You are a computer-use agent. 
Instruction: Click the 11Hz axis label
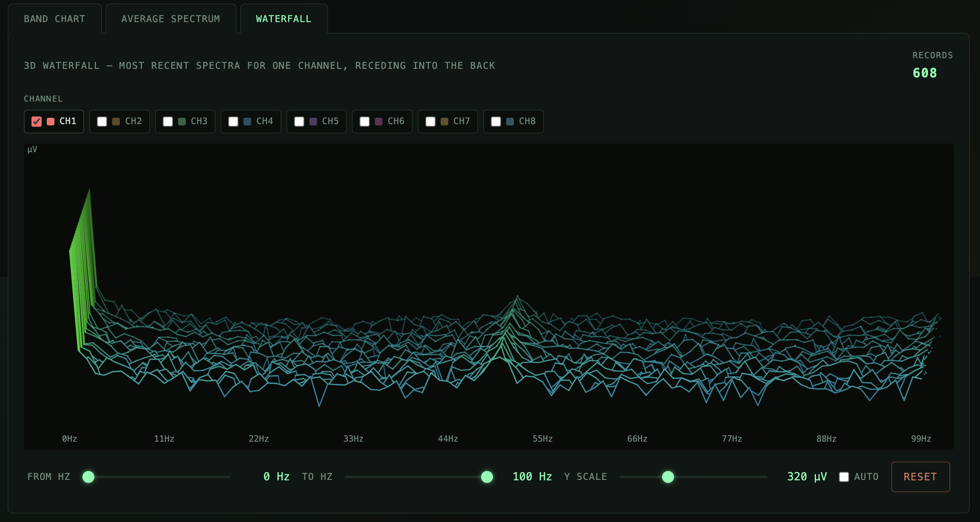click(164, 439)
